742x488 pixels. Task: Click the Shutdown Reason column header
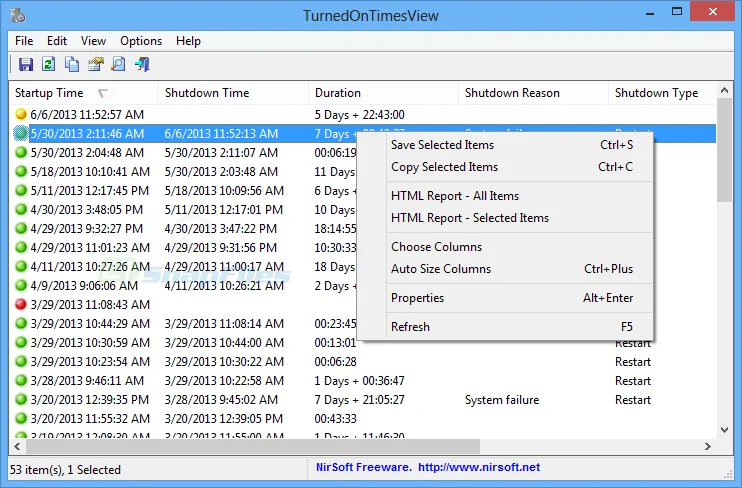[x=512, y=93]
